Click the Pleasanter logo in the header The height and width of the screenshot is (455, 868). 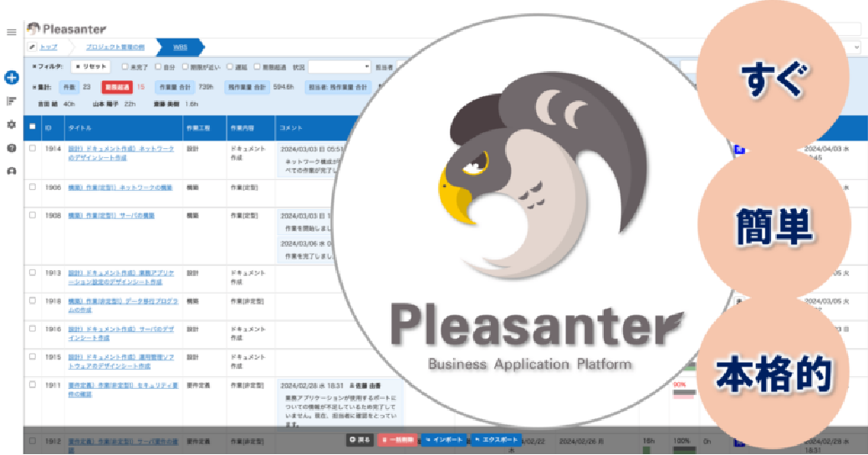(66, 28)
